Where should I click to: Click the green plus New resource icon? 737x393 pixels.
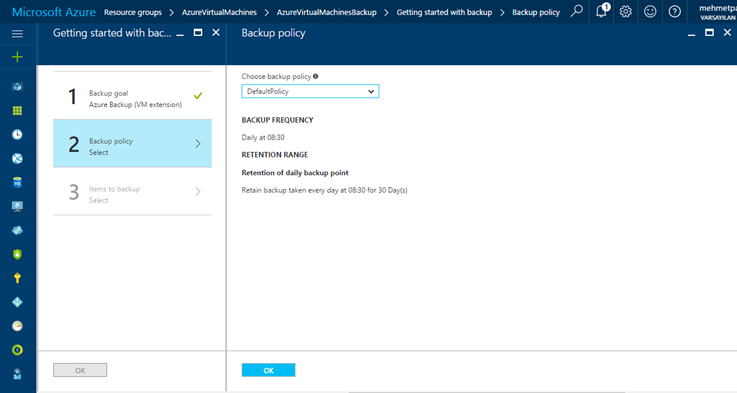pos(17,57)
